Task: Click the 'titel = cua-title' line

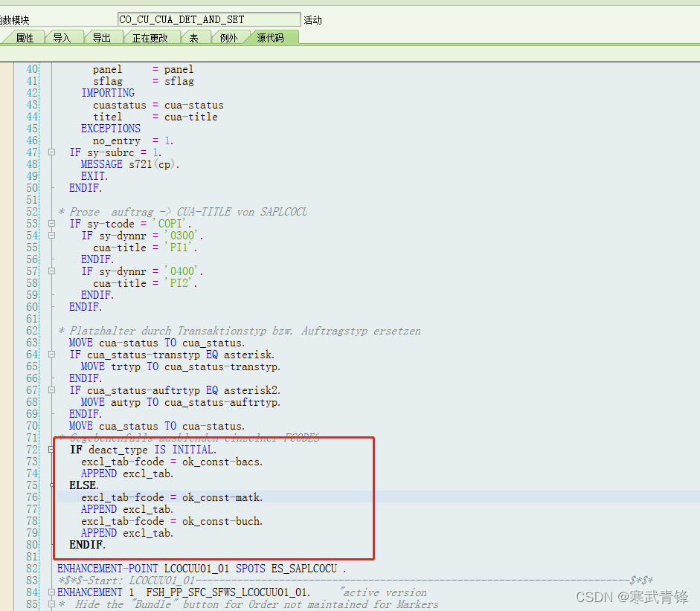Action: pyautogui.click(x=155, y=117)
